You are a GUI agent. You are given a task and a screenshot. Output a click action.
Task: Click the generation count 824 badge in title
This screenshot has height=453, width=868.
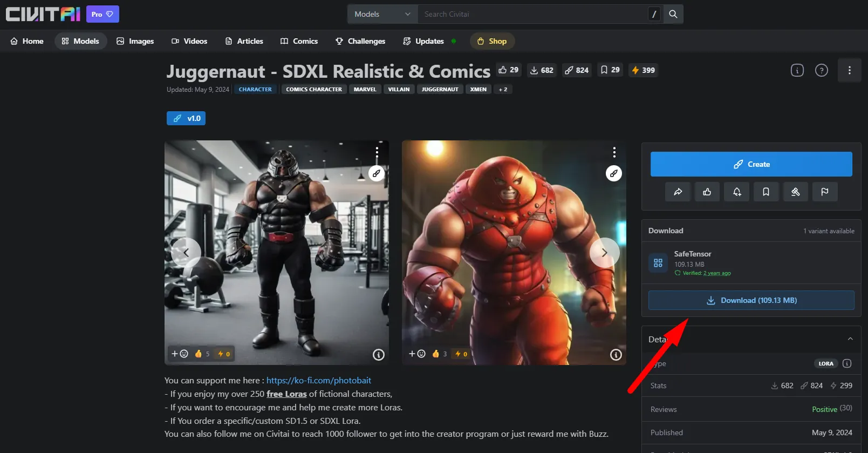pyautogui.click(x=577, y=70)
